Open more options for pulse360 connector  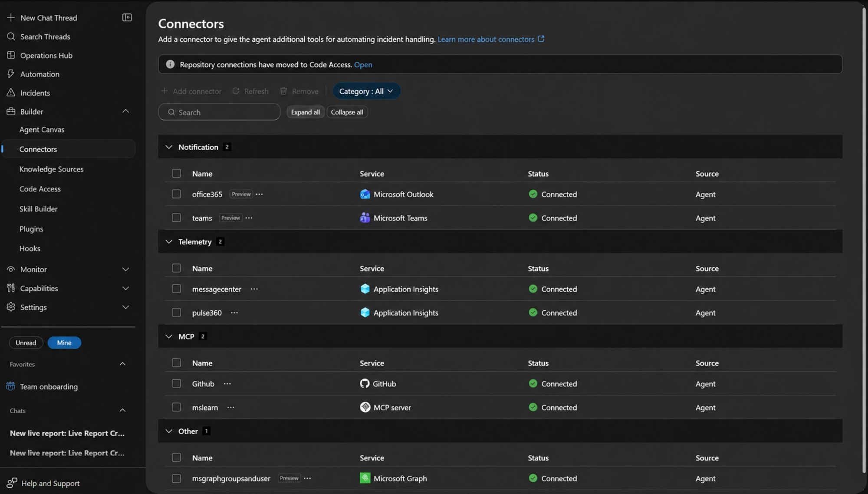(x=234, y=313)
